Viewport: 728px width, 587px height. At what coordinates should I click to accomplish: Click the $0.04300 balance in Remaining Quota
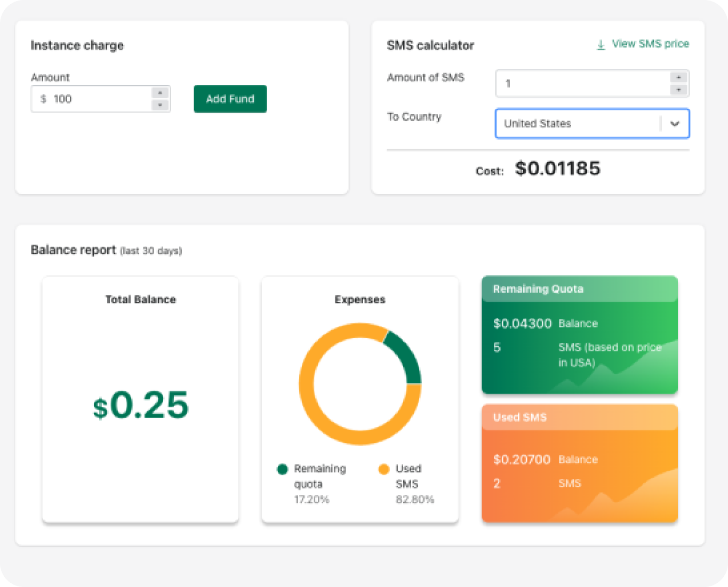click(522, 324)
